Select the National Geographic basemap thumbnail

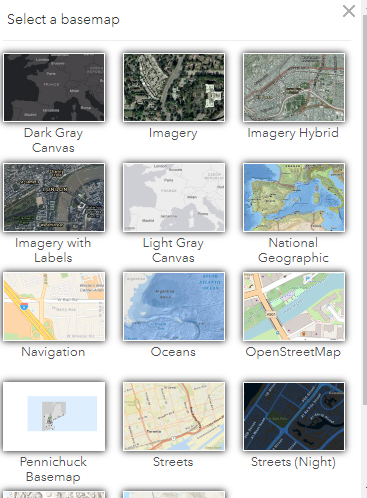click(x=294, y=197)
